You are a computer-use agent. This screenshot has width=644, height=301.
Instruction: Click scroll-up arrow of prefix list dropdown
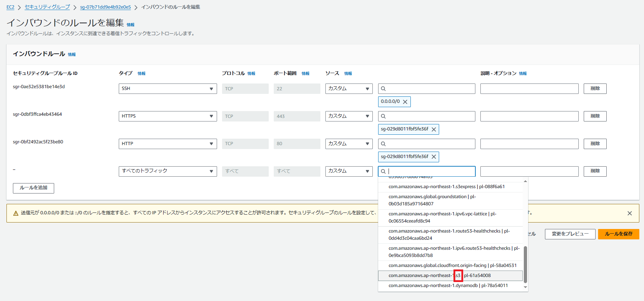tap(525, 181)
